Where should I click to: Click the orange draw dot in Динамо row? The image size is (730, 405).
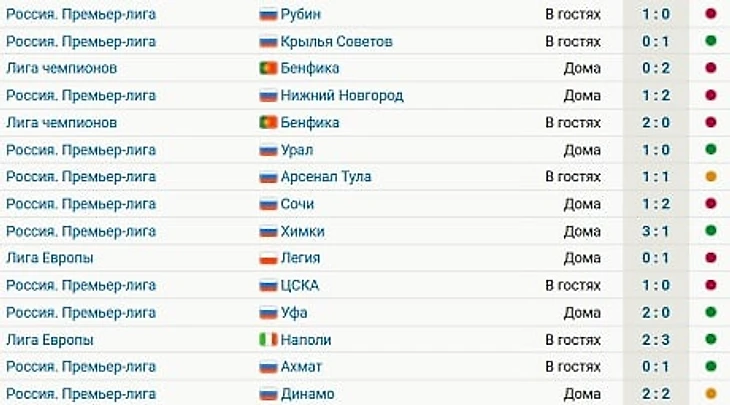point(710,394)
